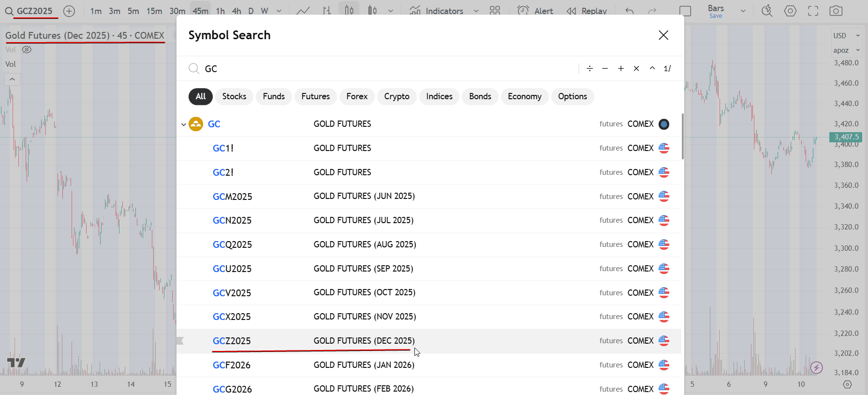868x395 pixels.
Task: Select GC1! continuous gold futures
Action: tap(429, 148)
